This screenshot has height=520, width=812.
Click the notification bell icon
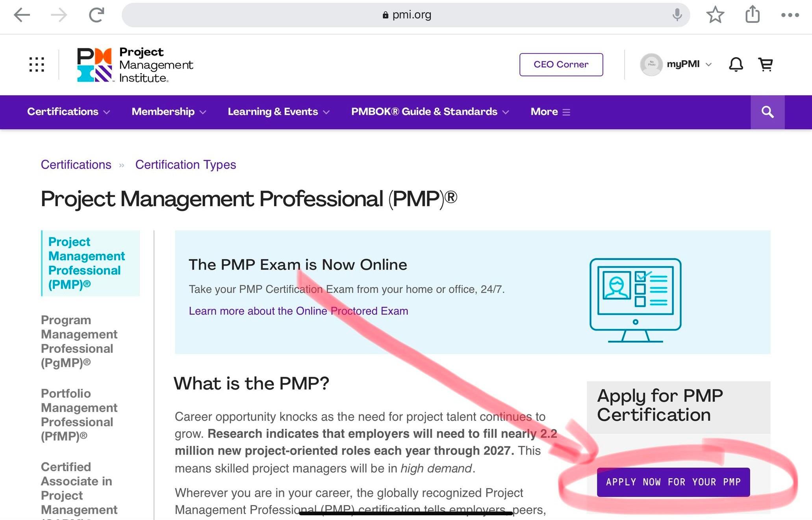(736, 65)
